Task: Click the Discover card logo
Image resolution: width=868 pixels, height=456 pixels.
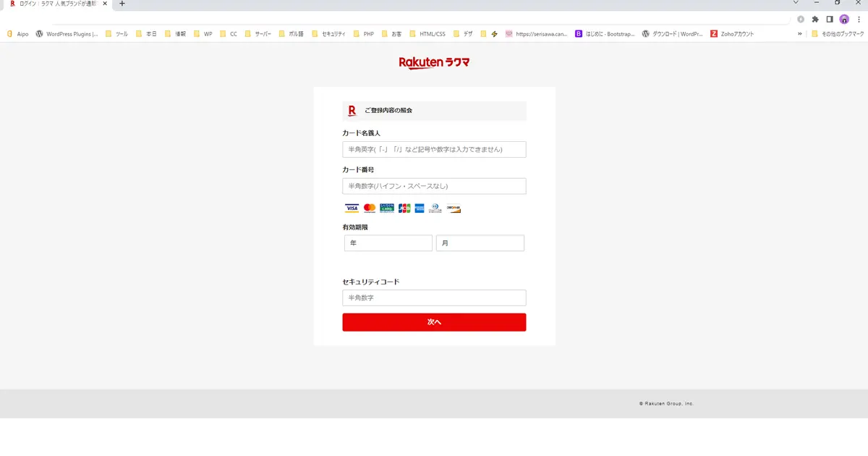Action: click(454, 208)
